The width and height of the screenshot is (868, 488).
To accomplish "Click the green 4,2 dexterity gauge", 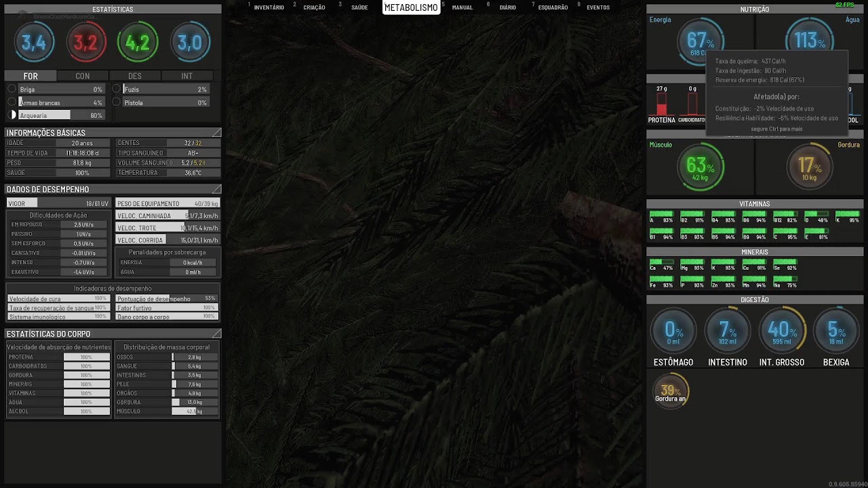I will point(138,43).
